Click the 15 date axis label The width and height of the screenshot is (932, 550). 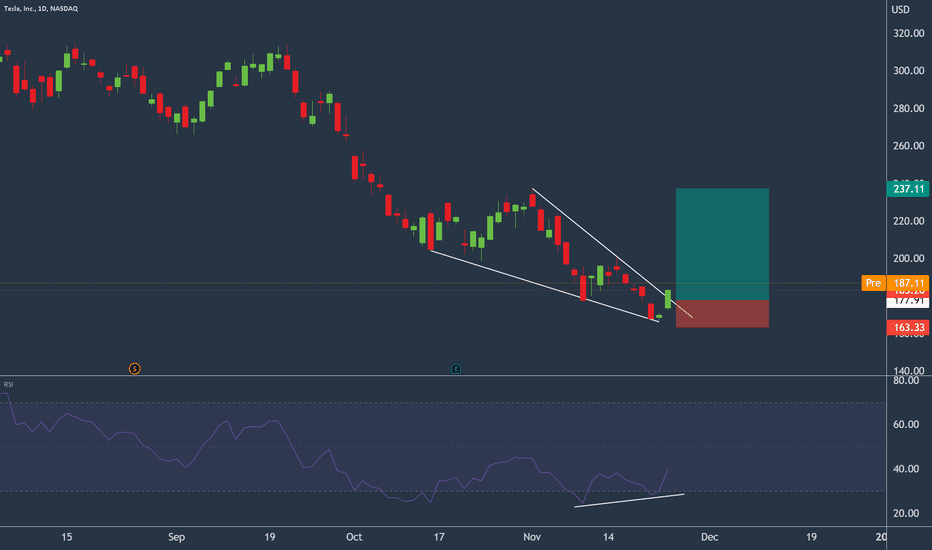(67, 537)
